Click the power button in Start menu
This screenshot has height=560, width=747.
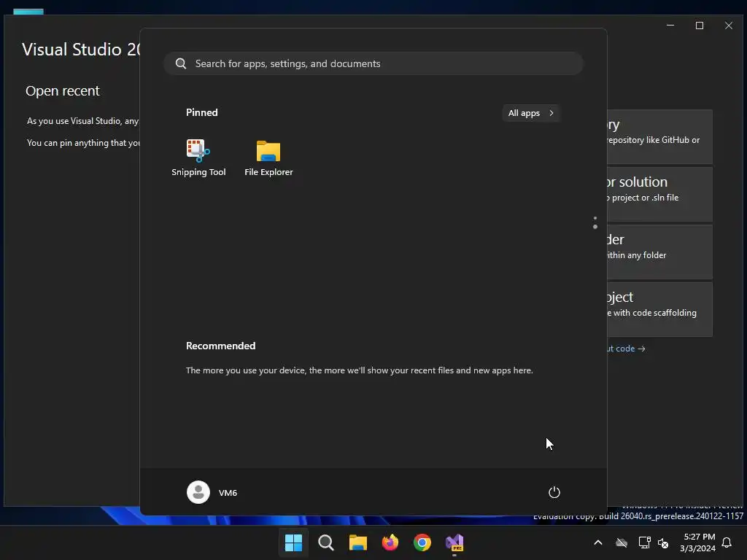coord(554,492)
